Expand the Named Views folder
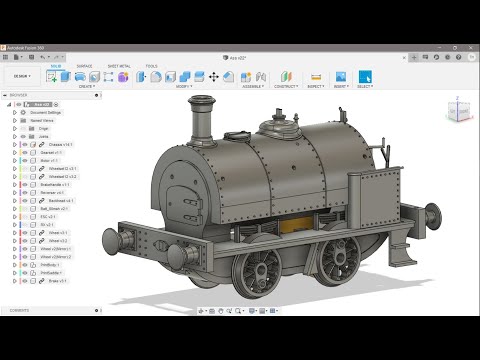The image size is (480, 360). 15,121
